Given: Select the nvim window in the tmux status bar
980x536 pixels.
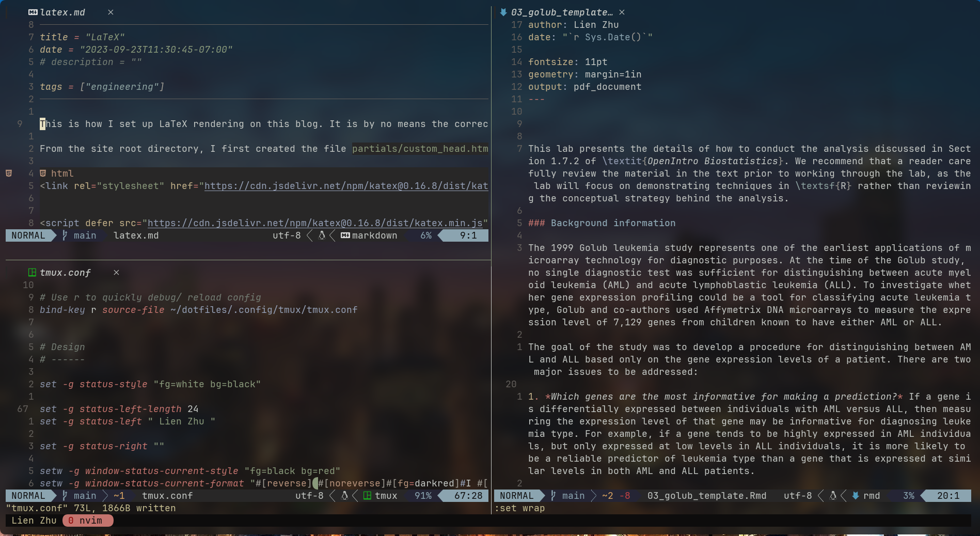Looking at the screenshot, I should click(x=88, y=521).
